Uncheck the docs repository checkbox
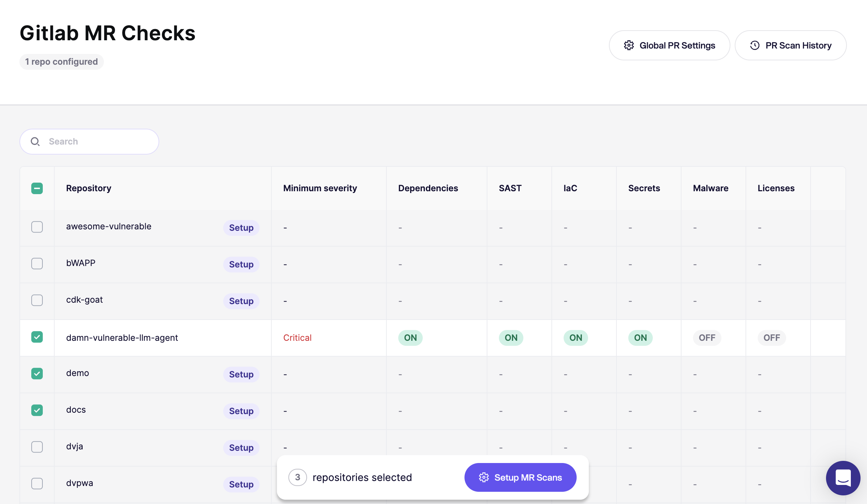The width and height of the screenshot is (867, 504). coord(37,410)
